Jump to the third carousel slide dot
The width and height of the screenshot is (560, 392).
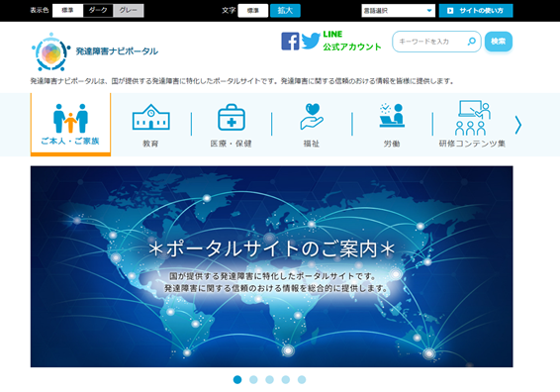click(x=270, y=379)
